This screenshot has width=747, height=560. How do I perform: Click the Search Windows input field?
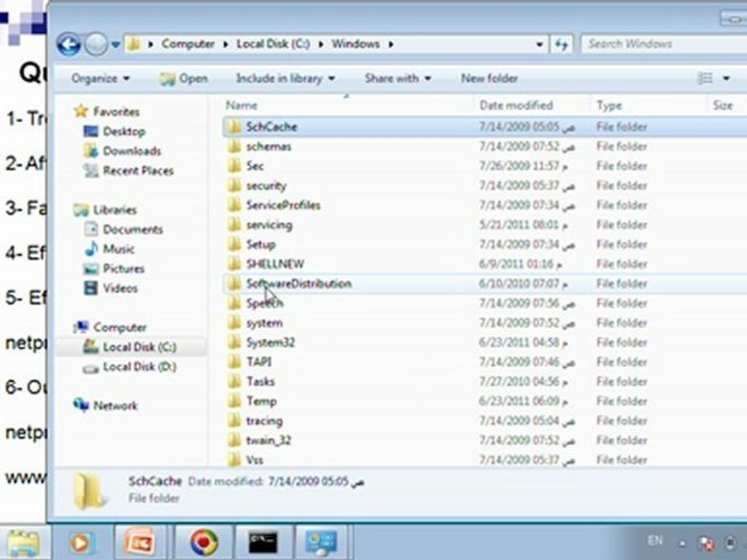coord(664,44)
